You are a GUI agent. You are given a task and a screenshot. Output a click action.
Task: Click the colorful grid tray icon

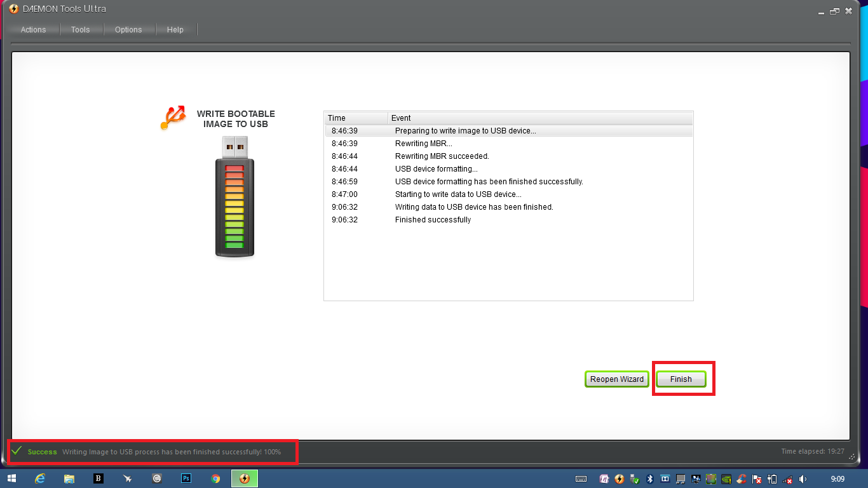pyautogui.click(x=712, y=479)
